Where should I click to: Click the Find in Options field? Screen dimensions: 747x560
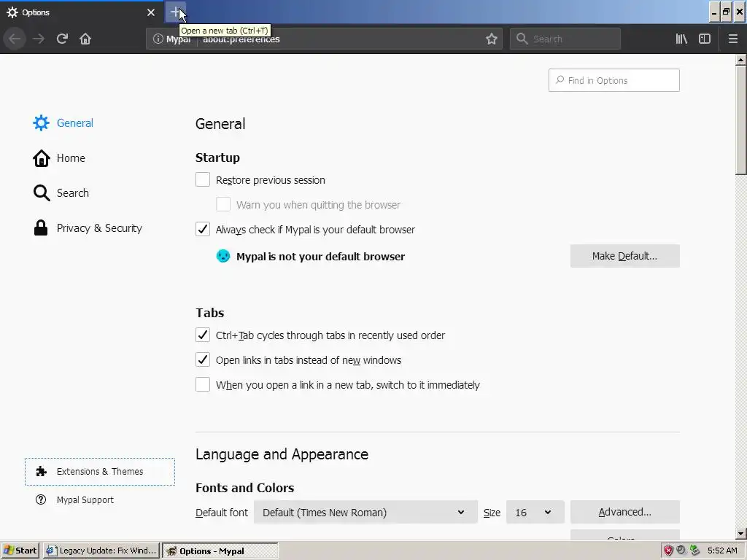pos(614,80)
